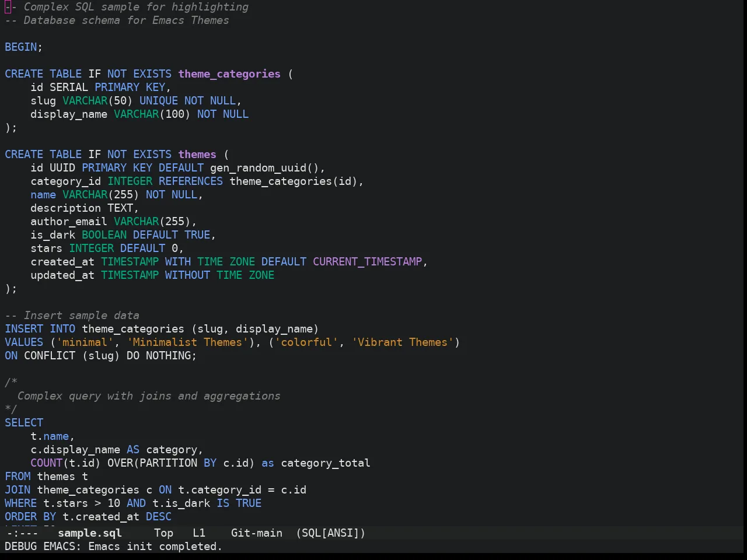Screen dimensions: 747x560
Task: Click the WITHOUT keyword on updated_at line
Action: [187, 275]
